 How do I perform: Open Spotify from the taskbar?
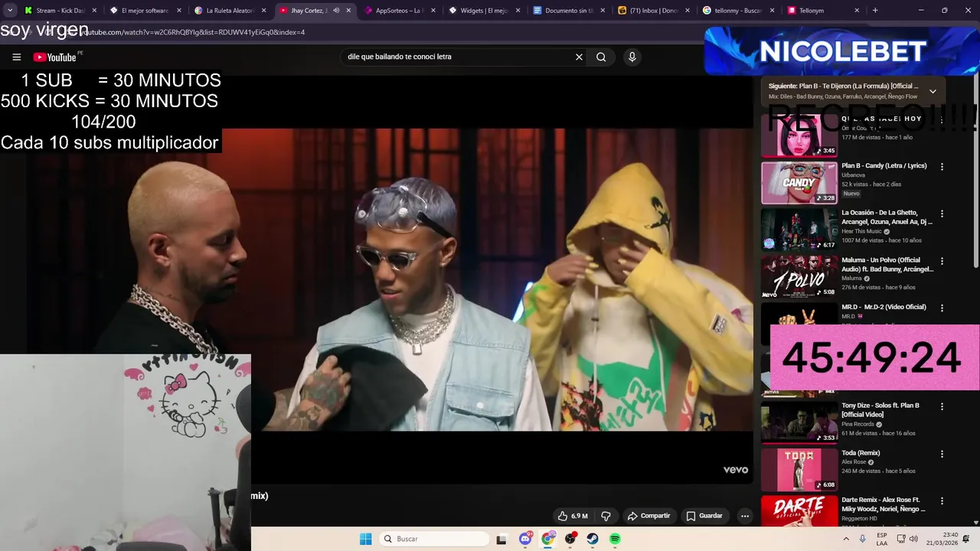tap(615, 539)
